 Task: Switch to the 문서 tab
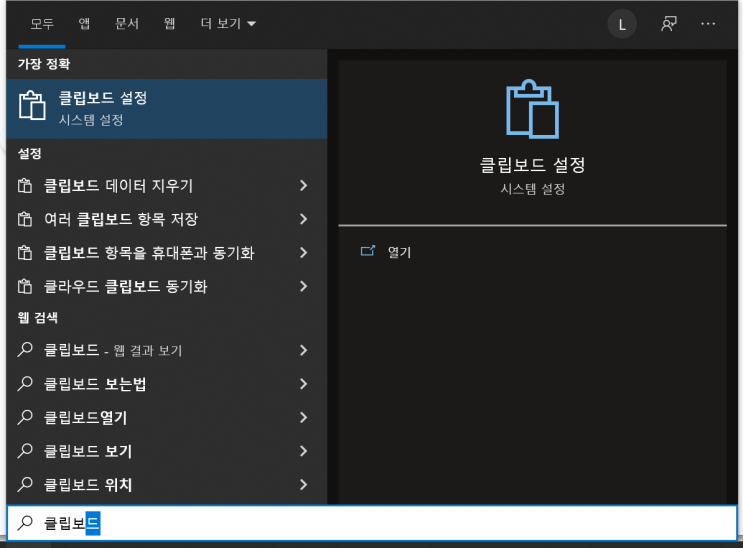[x=127, y=24]
